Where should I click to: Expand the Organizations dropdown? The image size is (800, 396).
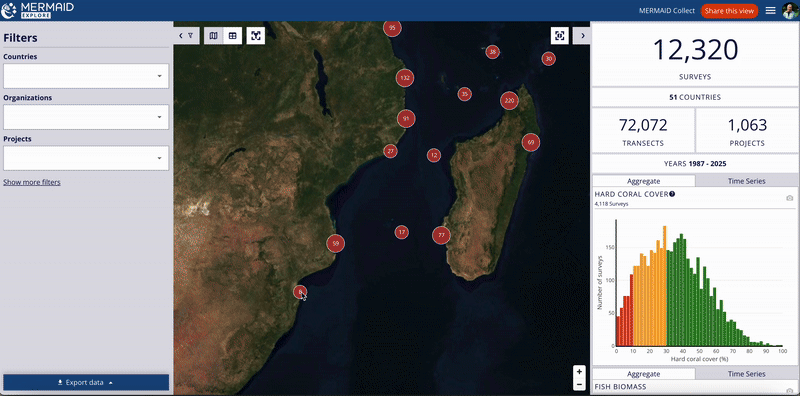click(86, 117)
